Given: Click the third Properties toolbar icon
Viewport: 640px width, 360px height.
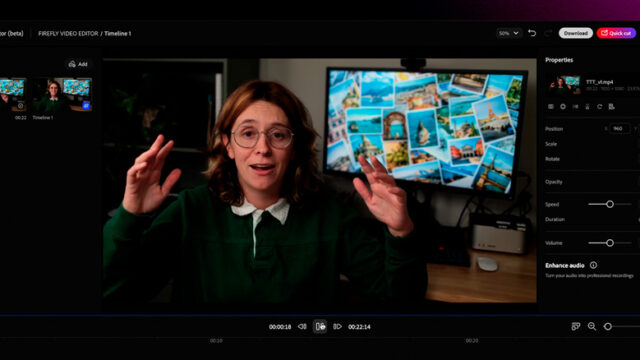Looking at the screenshot, I should click(x=575, y=107).
